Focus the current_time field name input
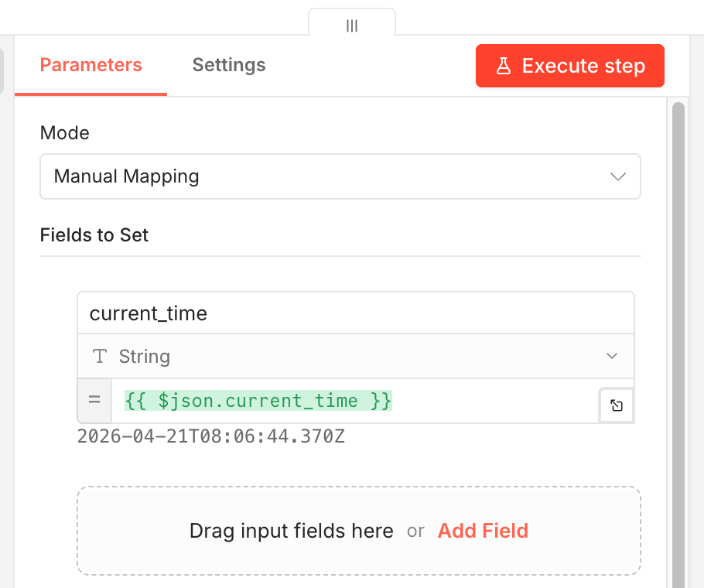 (x=356, y=313)
